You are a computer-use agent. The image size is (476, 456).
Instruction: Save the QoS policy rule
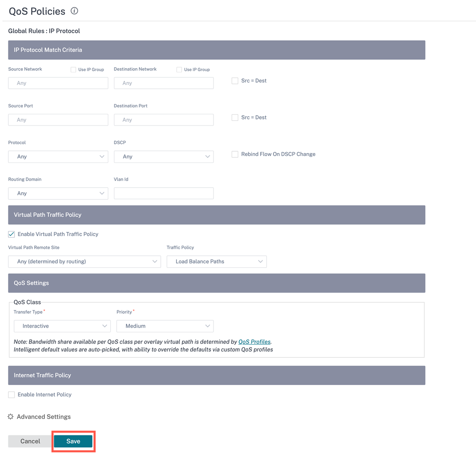tap(73, 441)
